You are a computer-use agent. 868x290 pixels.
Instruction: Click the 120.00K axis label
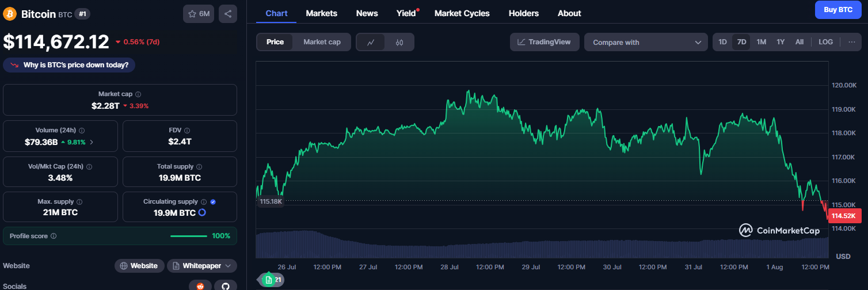844,85
